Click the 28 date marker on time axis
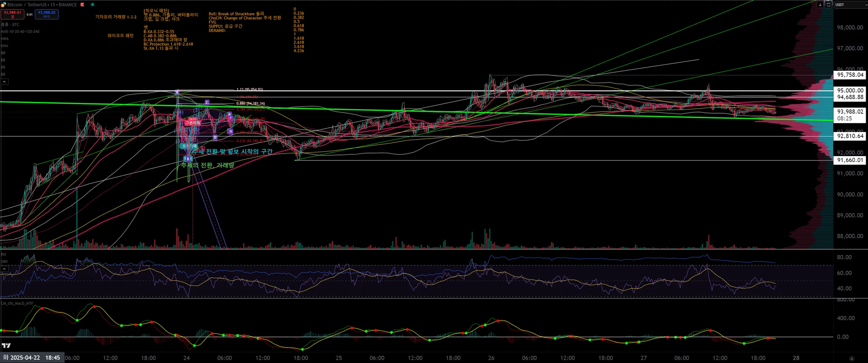Viewport: 868px width, 363px height. point(796,358)
